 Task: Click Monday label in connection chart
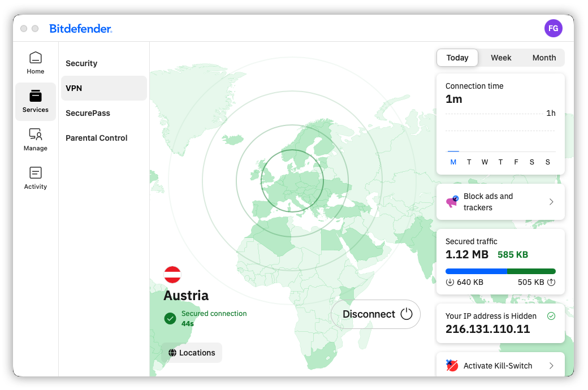point(453,162)
